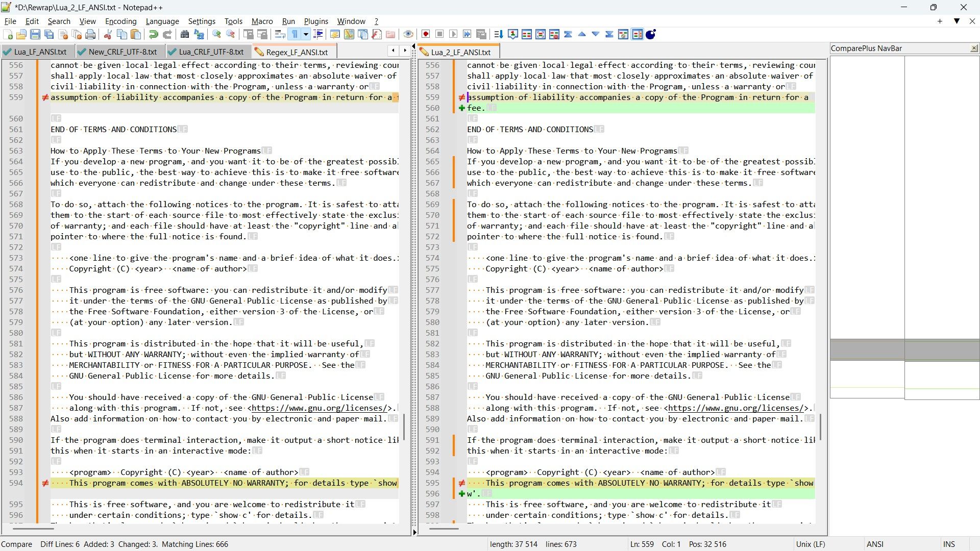Save all files toolbar icon
980x551 pixels.
tap(49, 34)
